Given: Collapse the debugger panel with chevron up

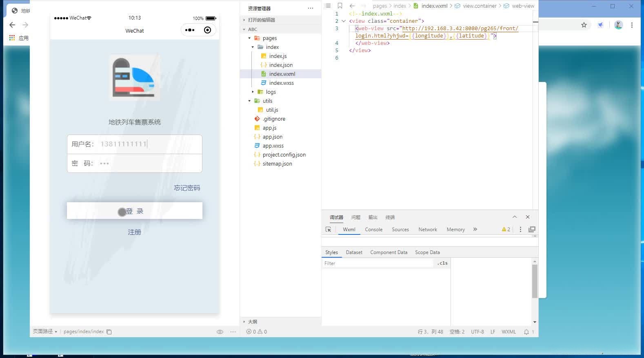Looking at the screenshot, I should (515, 217).
